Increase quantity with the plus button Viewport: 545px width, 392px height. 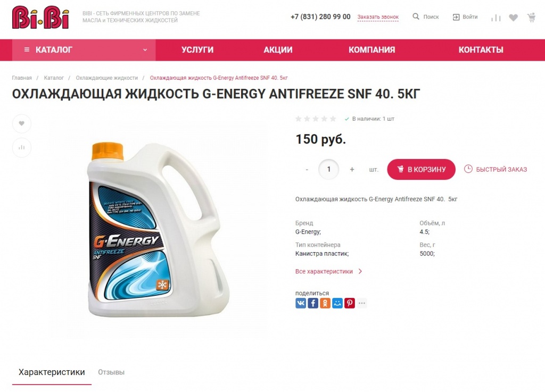click(x=352, y=170)
